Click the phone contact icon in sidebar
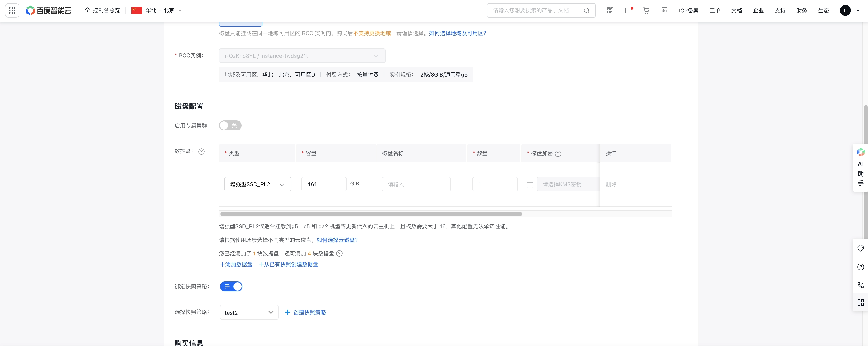Viewport: 868px width, 346px height. pyautogui.click(x=861, y=285)
